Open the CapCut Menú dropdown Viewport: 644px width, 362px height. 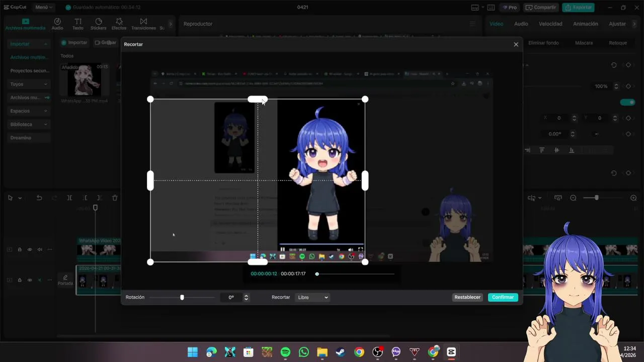tap(44, 8)
